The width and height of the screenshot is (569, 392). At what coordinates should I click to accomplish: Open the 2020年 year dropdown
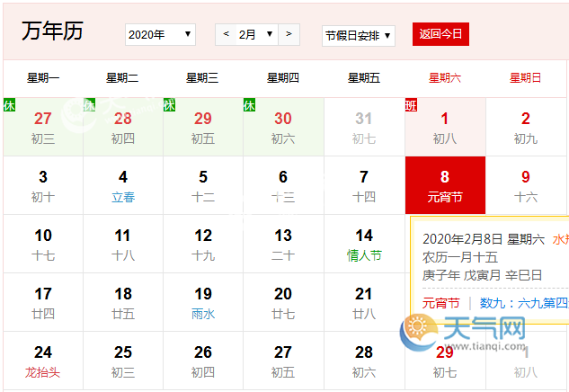point(160,34)
